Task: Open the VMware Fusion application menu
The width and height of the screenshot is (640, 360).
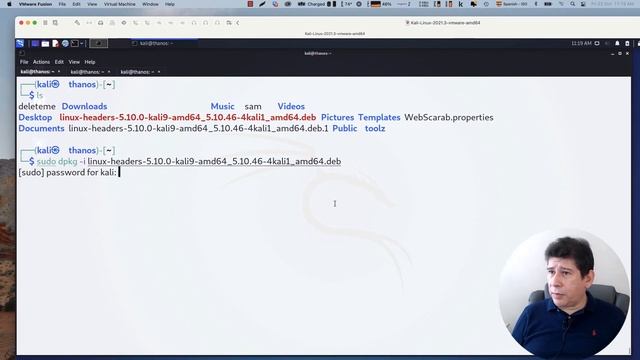Action: click(35, 4)
